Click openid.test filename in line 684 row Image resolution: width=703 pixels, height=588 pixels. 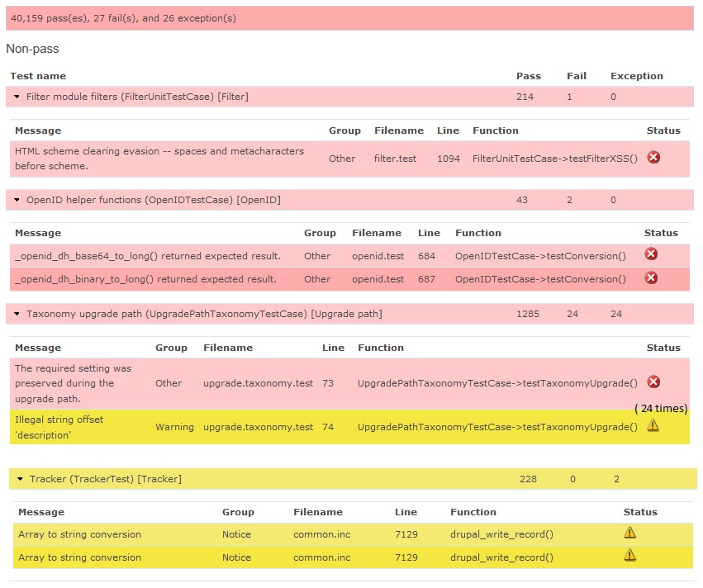[x=378, y=256]
